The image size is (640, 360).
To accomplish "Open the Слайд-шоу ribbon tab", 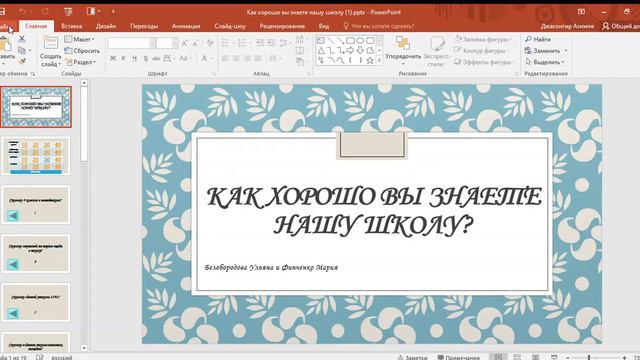I will (x=230, y=26).
